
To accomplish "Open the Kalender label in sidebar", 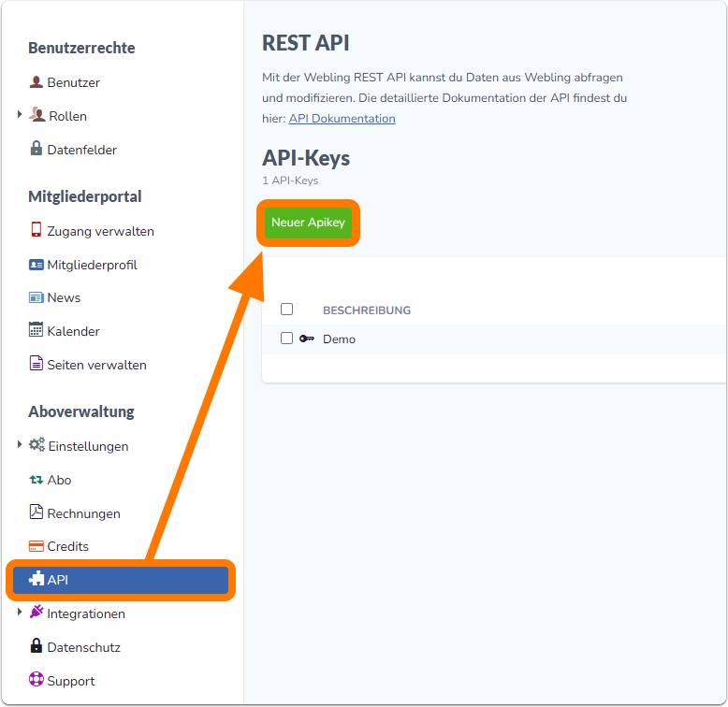I will click(x=73, y=331).
